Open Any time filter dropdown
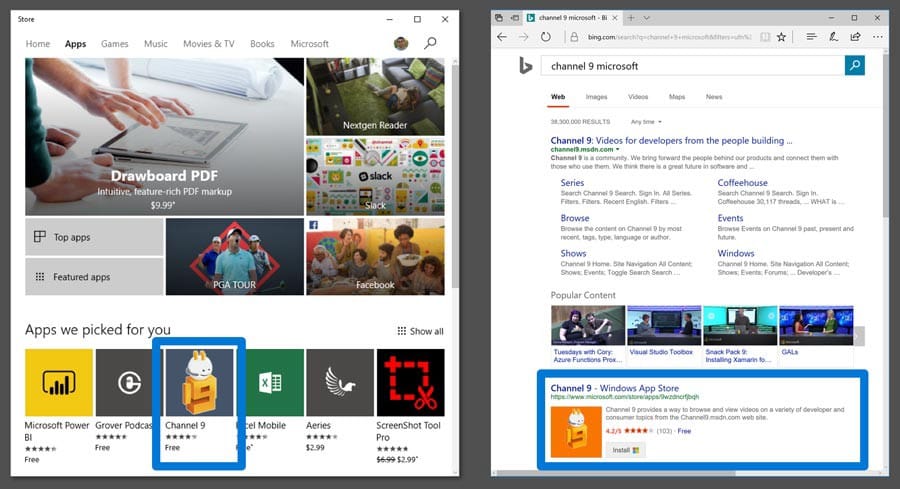Screen dimensions: 900x489 [x=646, y=122]
